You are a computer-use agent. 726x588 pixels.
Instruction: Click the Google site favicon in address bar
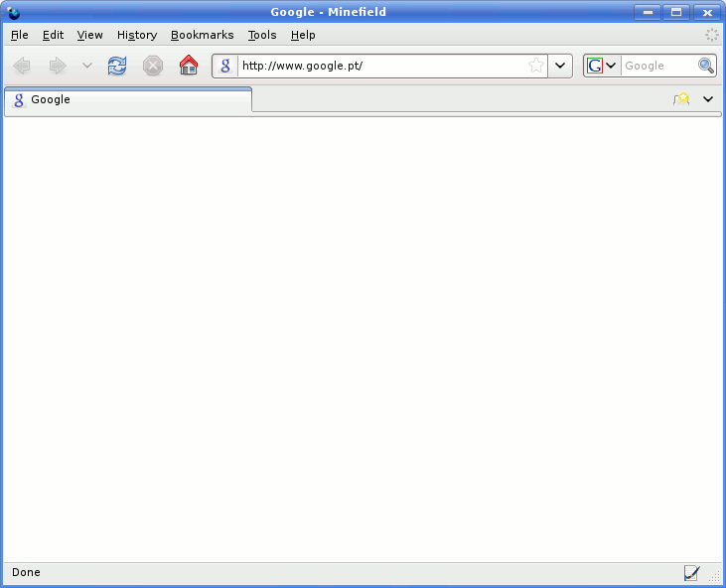(225, 66)
